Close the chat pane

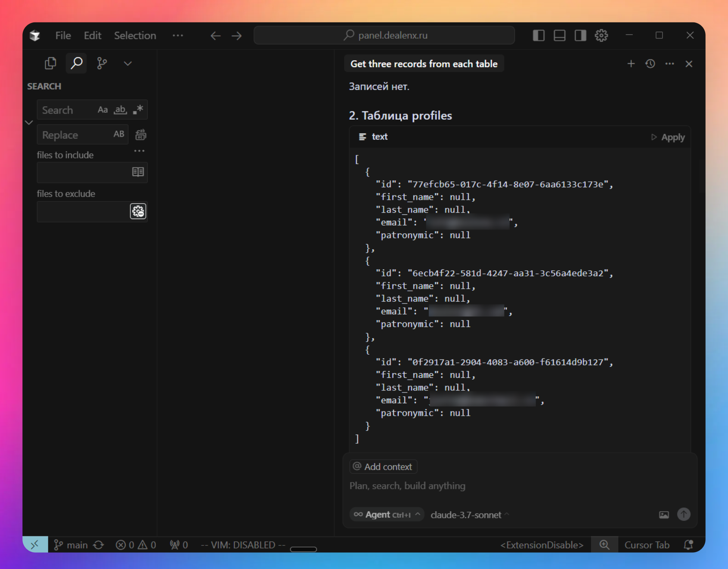(x=689, y=64)
